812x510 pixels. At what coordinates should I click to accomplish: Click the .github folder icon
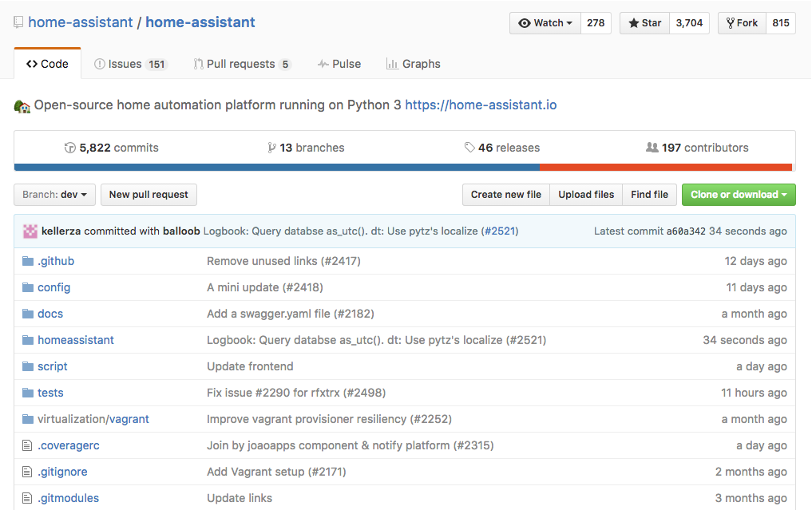coord(28,261)
